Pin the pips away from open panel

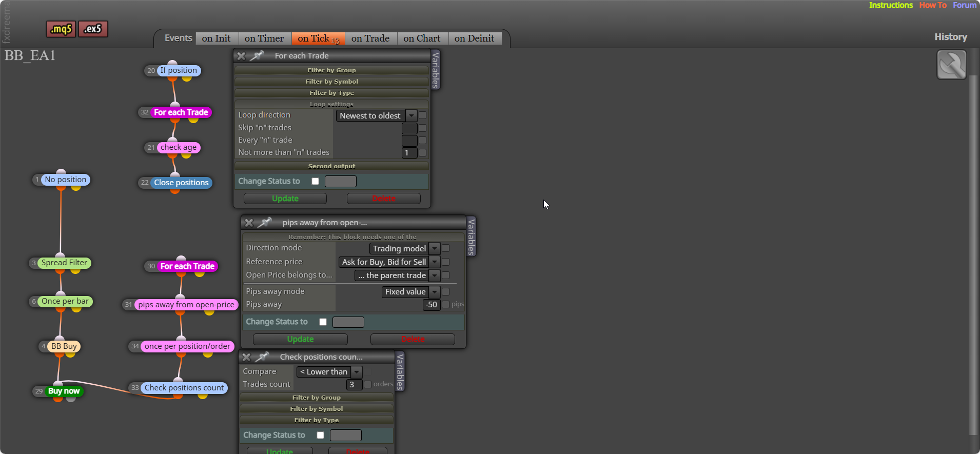[x=265, y=222]
